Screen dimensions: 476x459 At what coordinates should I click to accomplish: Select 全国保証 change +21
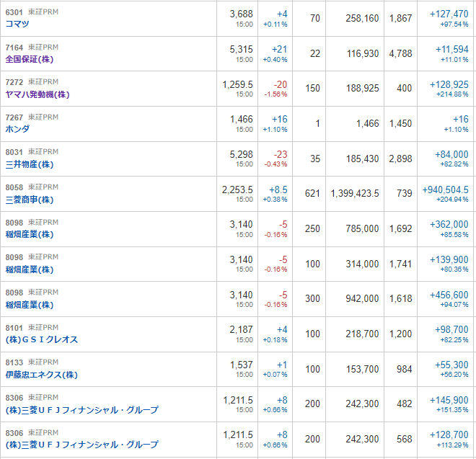coord(279,49)
